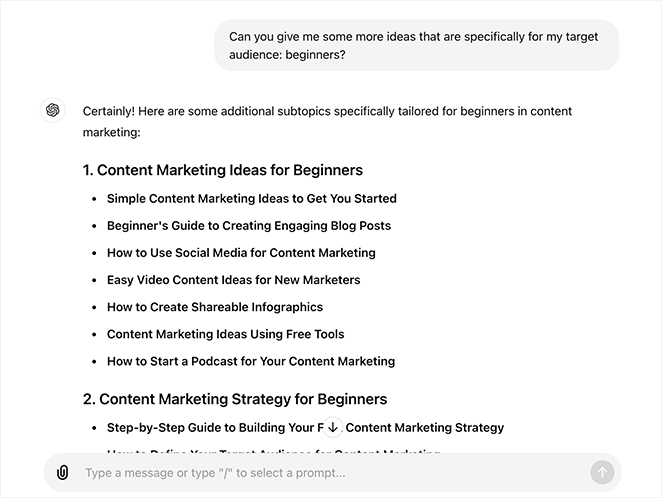
Task: Click "How to Use Social Media for Content Marketing"
Action: pyautogui.click(x=241, y=253)
